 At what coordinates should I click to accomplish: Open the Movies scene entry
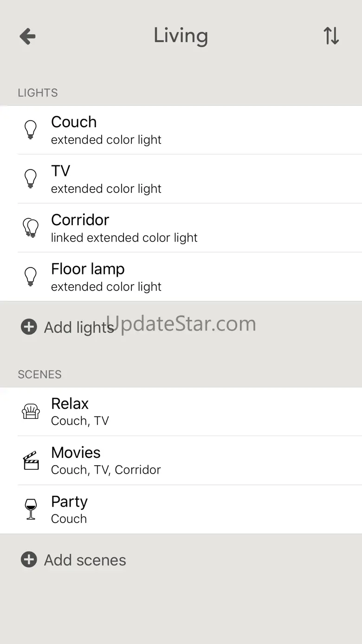click(186, 461)
